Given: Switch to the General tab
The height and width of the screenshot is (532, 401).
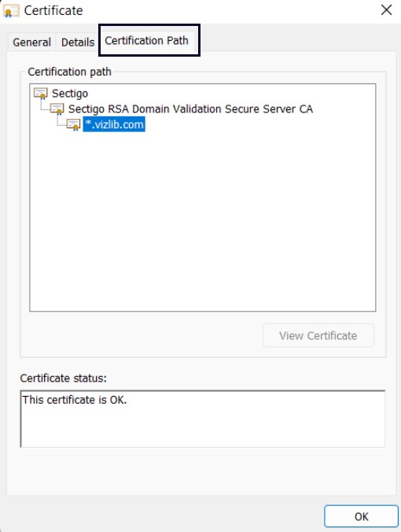Looking at the screenshot, I should [x=31, y=42].
